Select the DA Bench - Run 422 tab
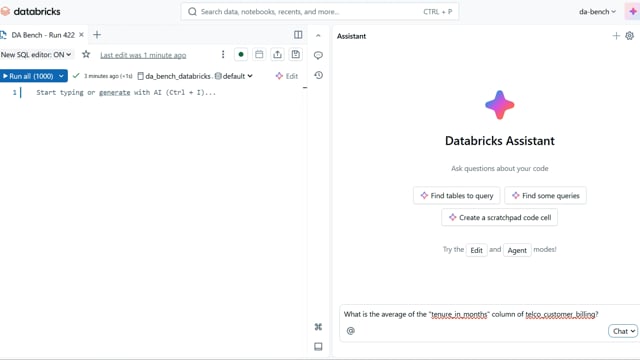 (x=43, y=35)
